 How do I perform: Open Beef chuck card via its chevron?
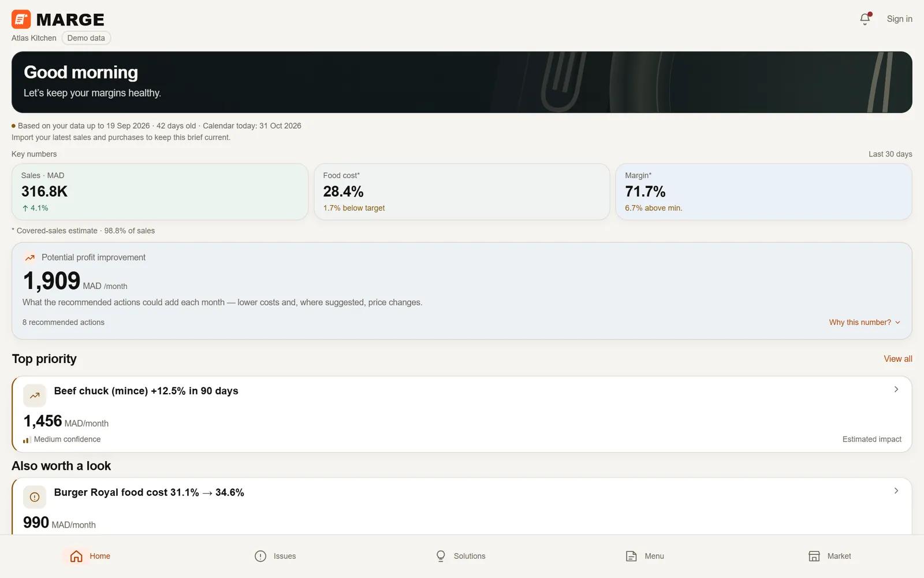point(896,390)
